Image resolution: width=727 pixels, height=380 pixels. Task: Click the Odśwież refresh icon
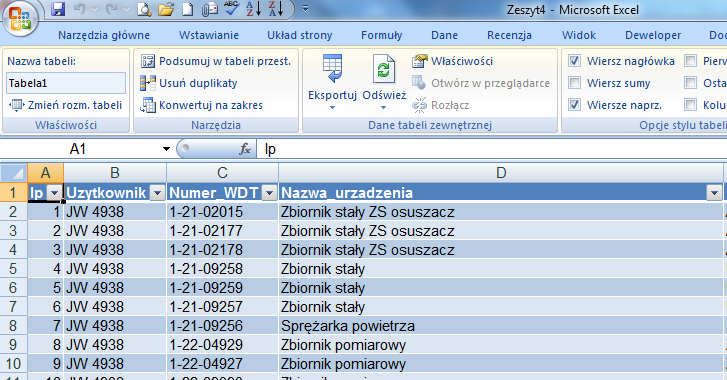(384, 70)
